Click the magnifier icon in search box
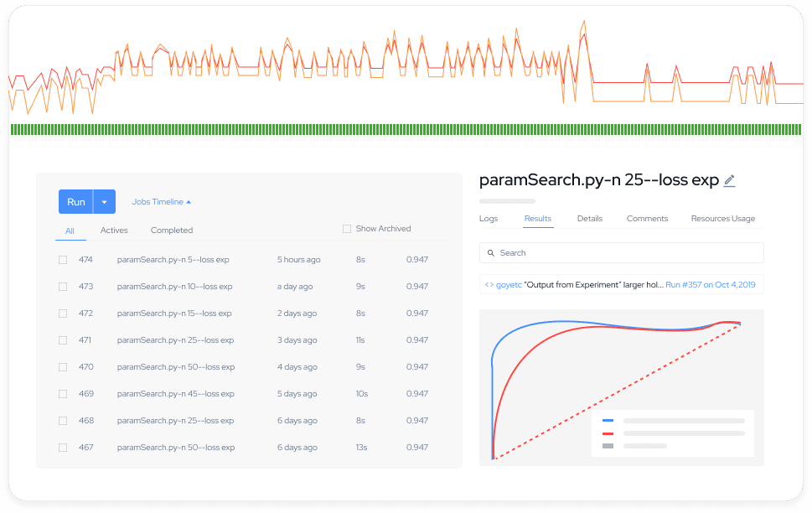 click(x=490, y=253)
